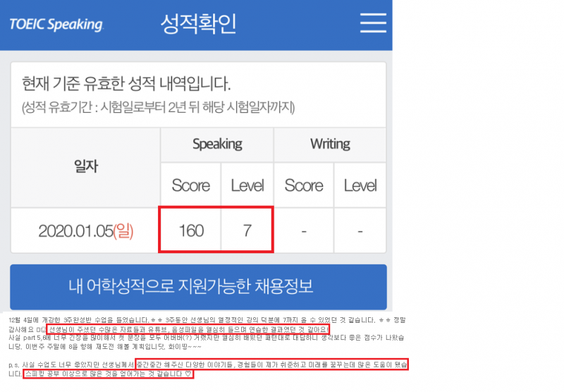Click the Level subheader under Writing
This screenshot has width=564, height=392.
[360, 185]
